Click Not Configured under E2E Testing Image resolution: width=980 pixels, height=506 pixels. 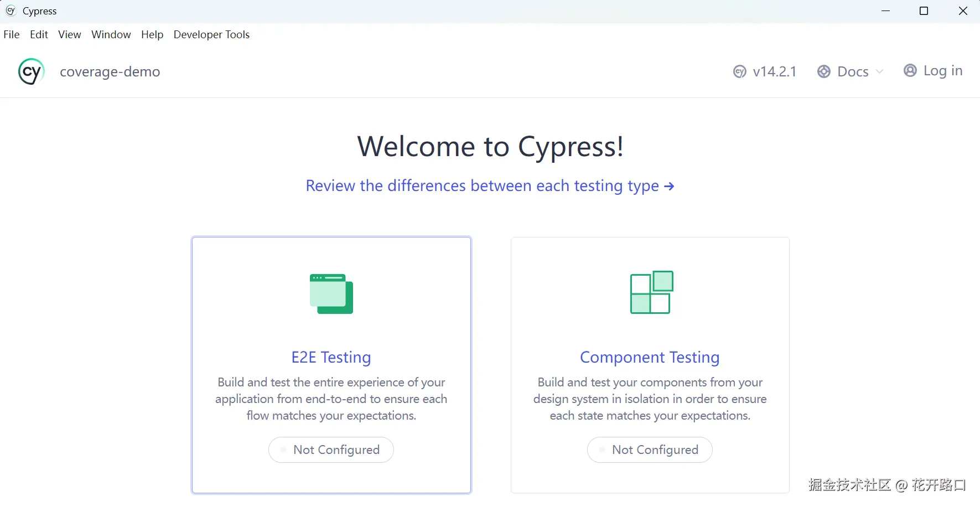tap(331, 450)
